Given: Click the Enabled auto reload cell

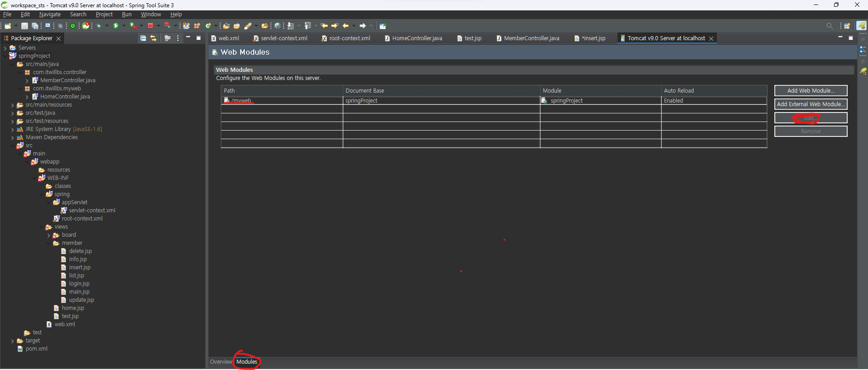Looking at the screenshot, I should 714,101.
